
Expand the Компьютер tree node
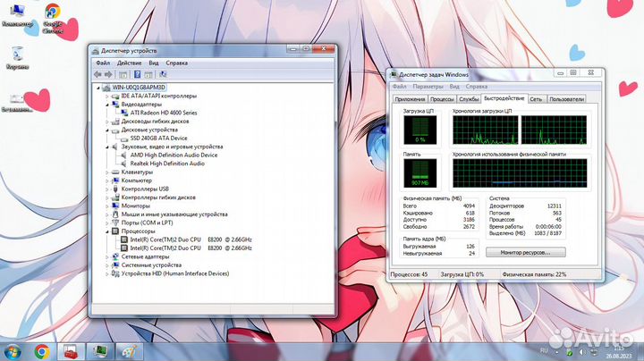[107, 180]
